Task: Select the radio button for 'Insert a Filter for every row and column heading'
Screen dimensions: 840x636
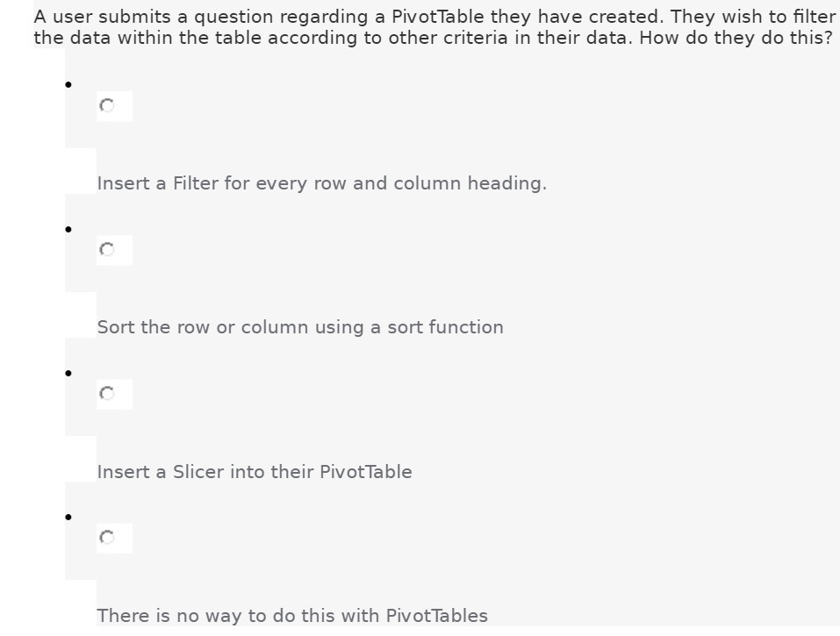Action: click(108, 105)
